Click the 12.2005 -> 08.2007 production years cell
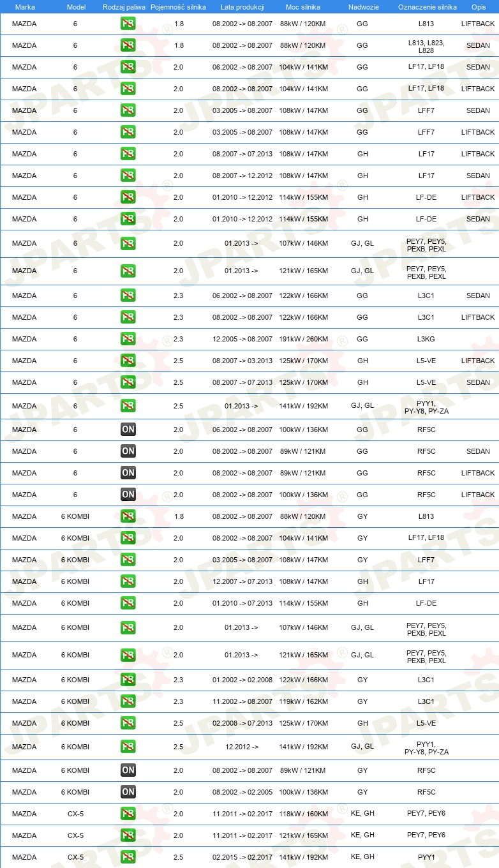This screenshot has width=499, height=868. click(x=242, y=339)
